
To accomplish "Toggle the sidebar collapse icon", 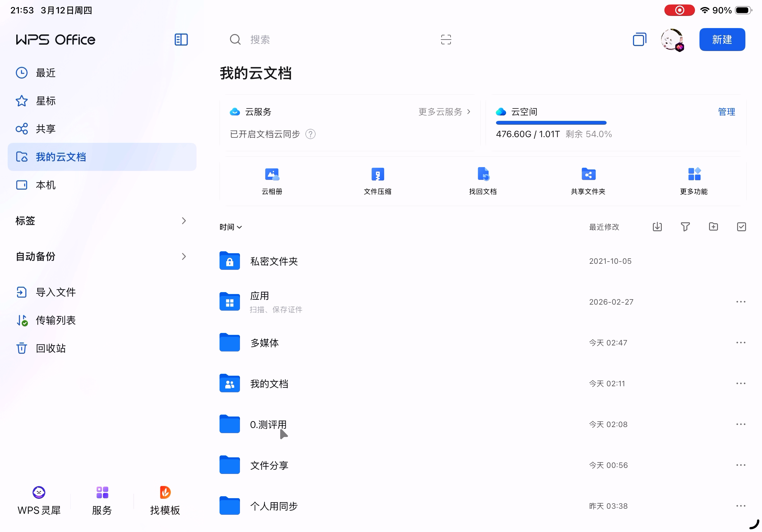I will pos(181,40).
